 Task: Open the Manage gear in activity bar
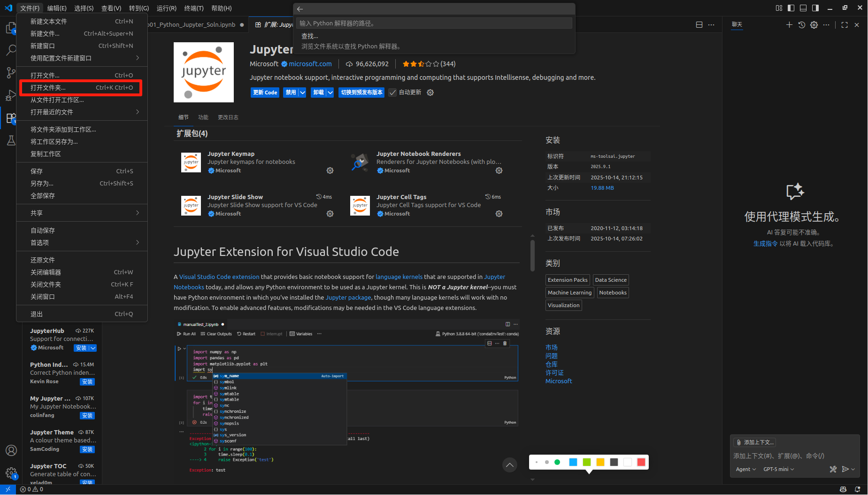(x=11, y=472)
